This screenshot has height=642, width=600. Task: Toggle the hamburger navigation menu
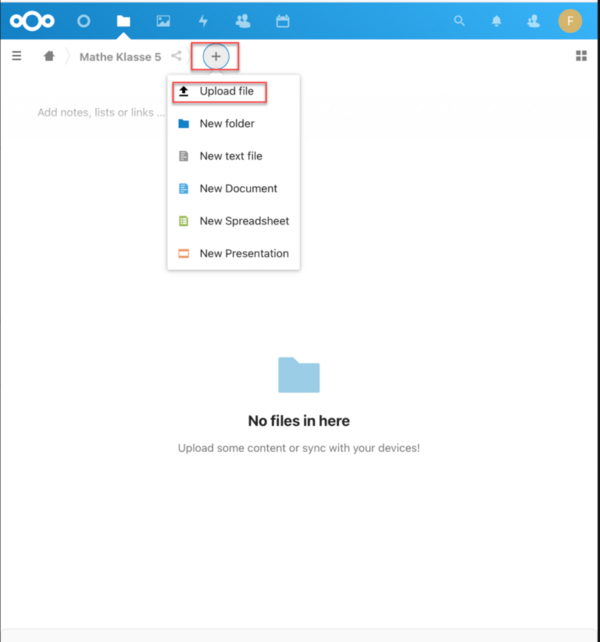[x=16, y=56]
